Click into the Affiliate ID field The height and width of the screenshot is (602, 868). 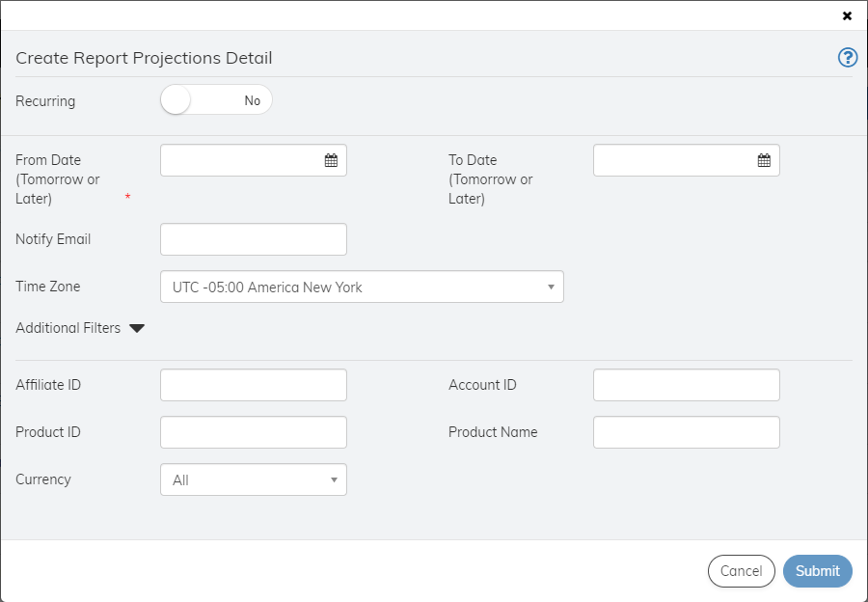254,385
